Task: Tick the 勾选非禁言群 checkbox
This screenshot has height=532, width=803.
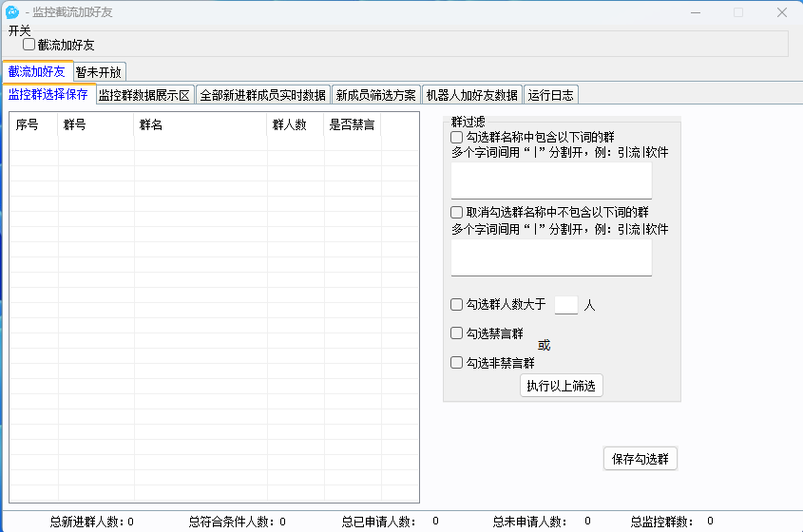Action: [x=457, y=363]
